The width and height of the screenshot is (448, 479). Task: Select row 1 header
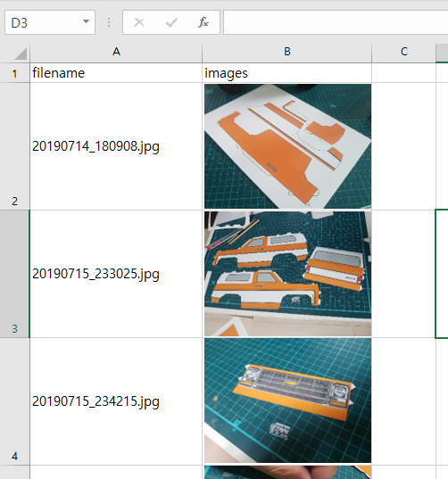pos(14,73)
